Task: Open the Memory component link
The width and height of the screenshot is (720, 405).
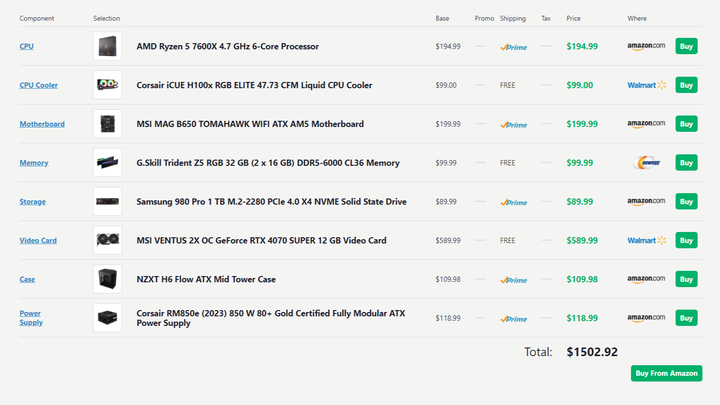Action: click(x=34, y=163)
